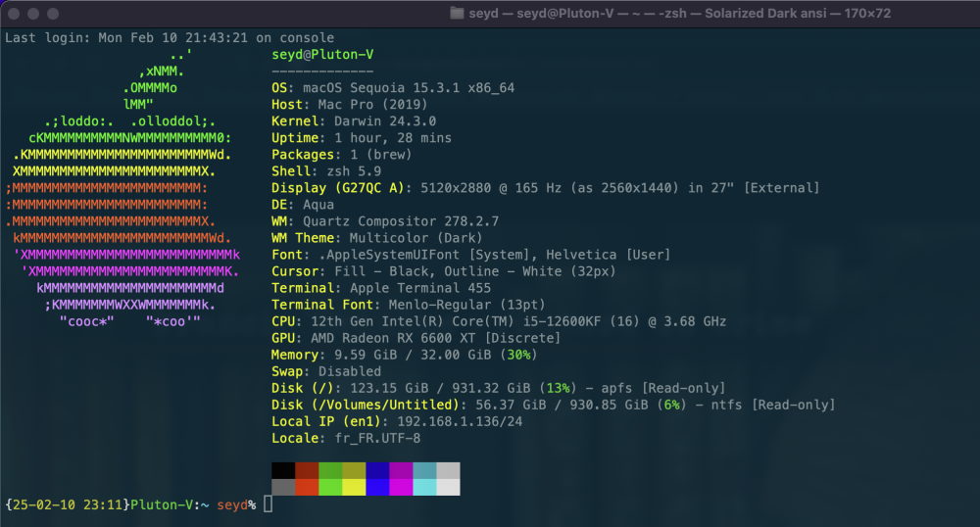
Task: Click the Kernel Darwin 24.3.0 line
Action: pyautogui.click(x=354, y=121)
